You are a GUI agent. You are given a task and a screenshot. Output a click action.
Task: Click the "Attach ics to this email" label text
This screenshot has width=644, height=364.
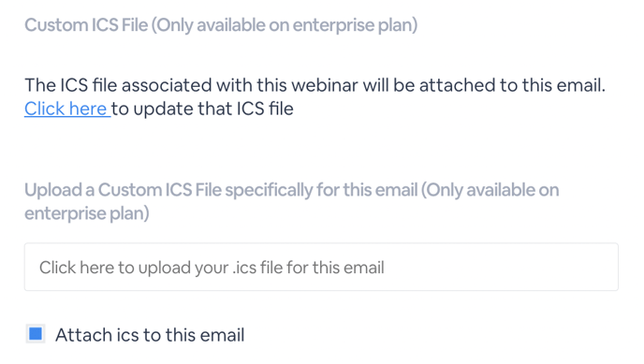[150, 335]
